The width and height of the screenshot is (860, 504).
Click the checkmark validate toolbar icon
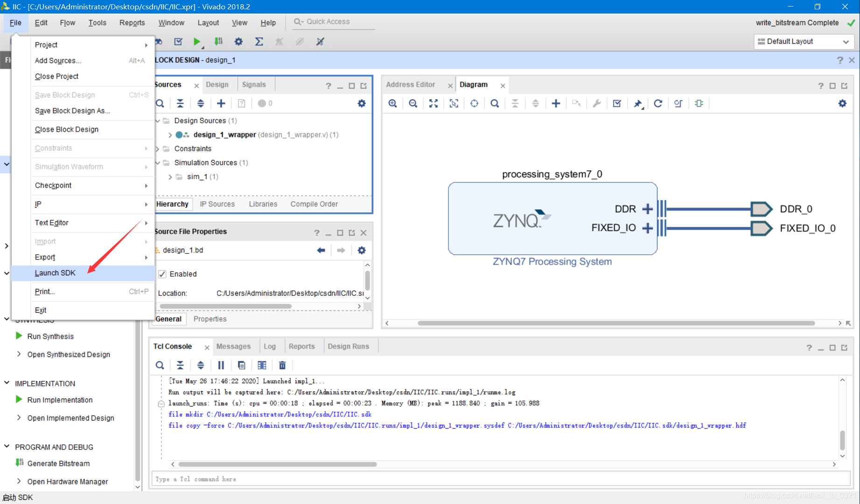pos(178,42)
